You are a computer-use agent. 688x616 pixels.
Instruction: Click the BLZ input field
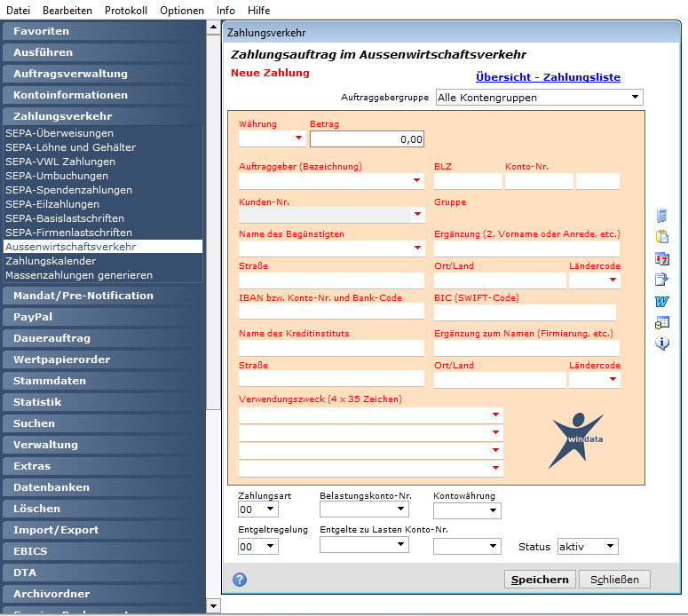pyautogui.click(x=468, y=181)
